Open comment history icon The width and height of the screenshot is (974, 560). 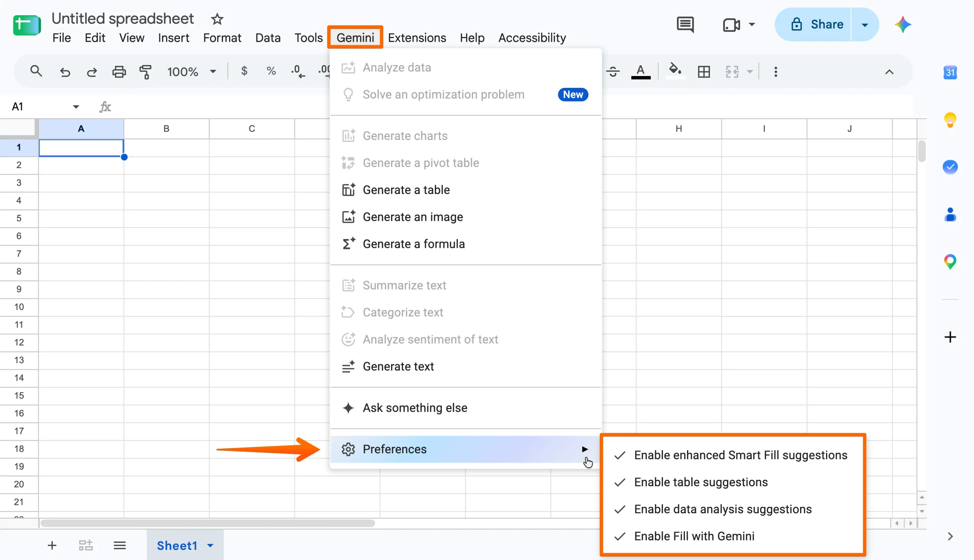[x=685, y=25]
